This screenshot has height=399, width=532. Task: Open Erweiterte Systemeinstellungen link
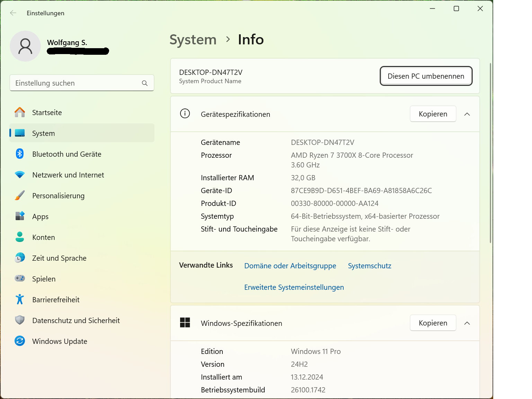[294, 287]
